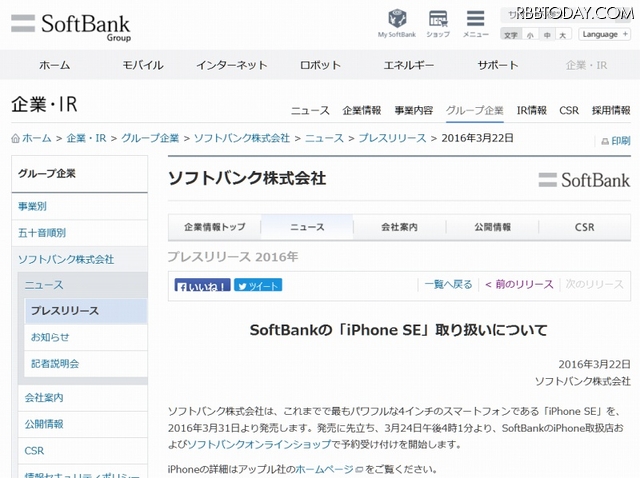This screenshot has width=640, height=478.
Task: Open the メニュー hamburger menu icon
Action: 476,23
